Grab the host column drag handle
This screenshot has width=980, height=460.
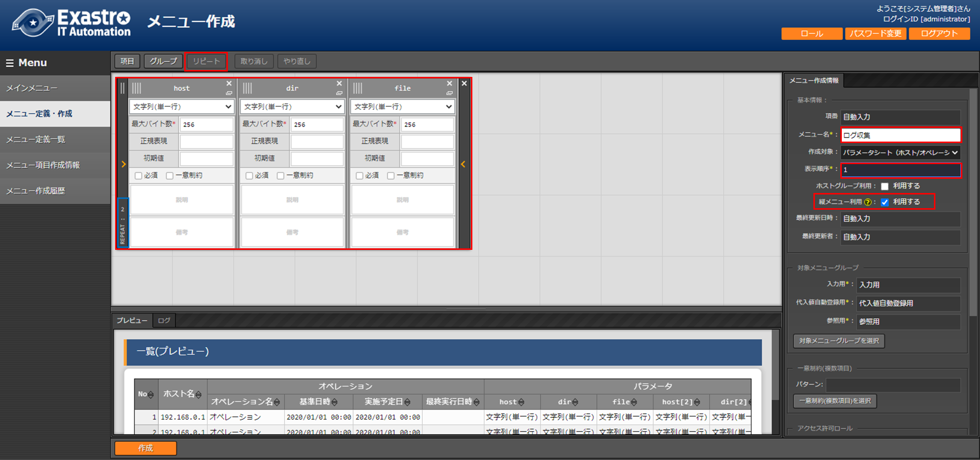point(137,88)
